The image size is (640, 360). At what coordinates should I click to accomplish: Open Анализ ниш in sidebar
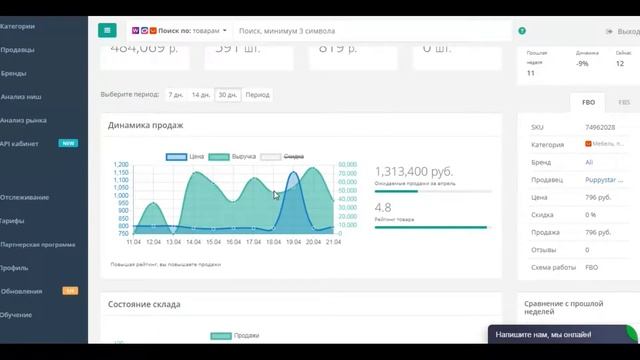tap(21, 97)
